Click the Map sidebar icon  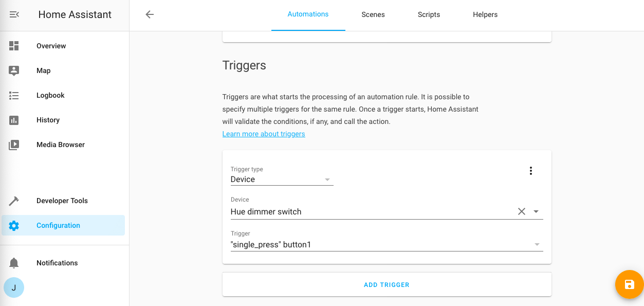tap(14, 70)
